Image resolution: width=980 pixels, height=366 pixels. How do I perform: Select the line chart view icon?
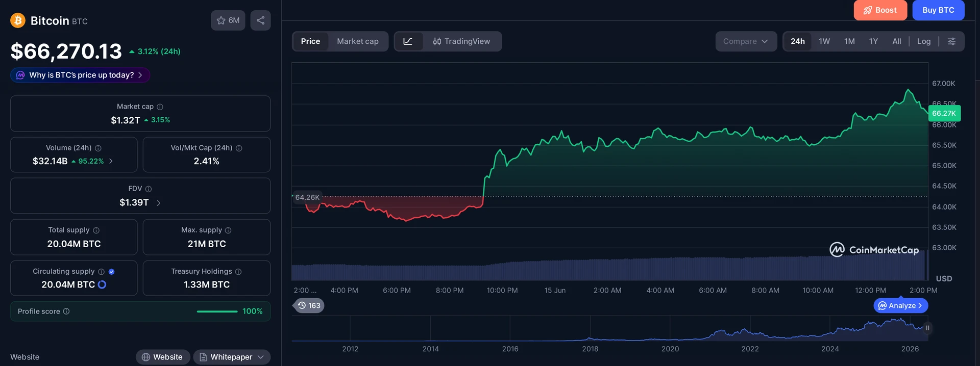click(408, 41)
